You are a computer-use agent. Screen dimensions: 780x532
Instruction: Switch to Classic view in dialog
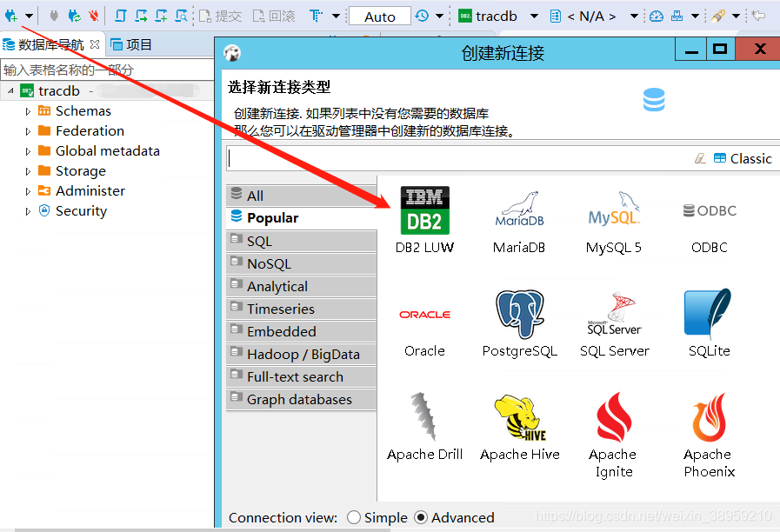click(743, 158)
